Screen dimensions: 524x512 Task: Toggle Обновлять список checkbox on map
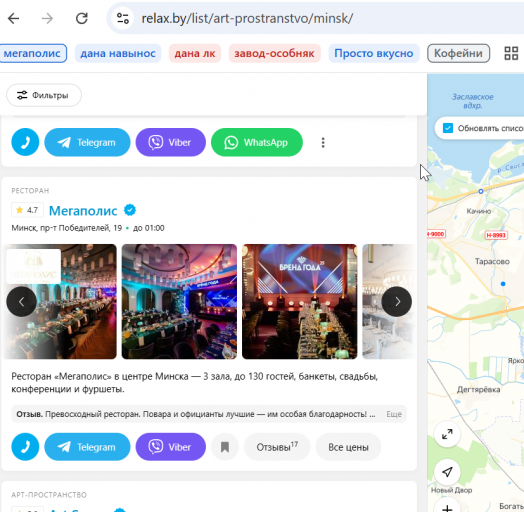tap(448, 128)
